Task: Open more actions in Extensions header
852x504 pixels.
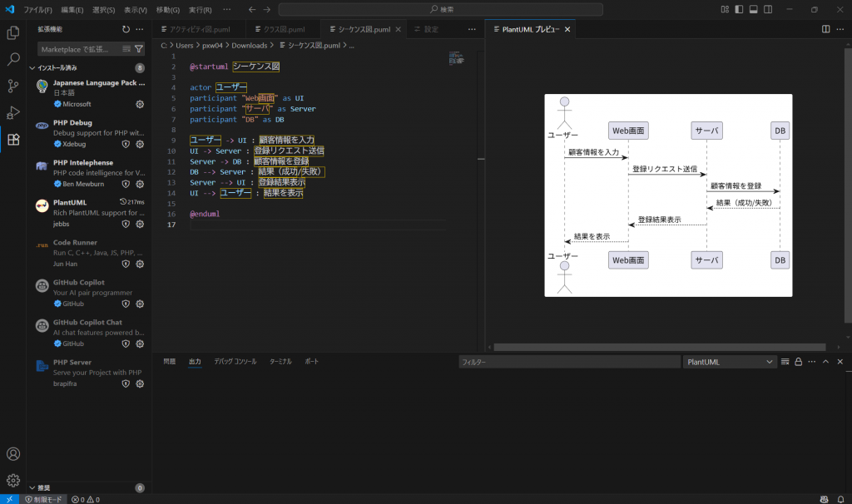Action: (x=140, y=29)
